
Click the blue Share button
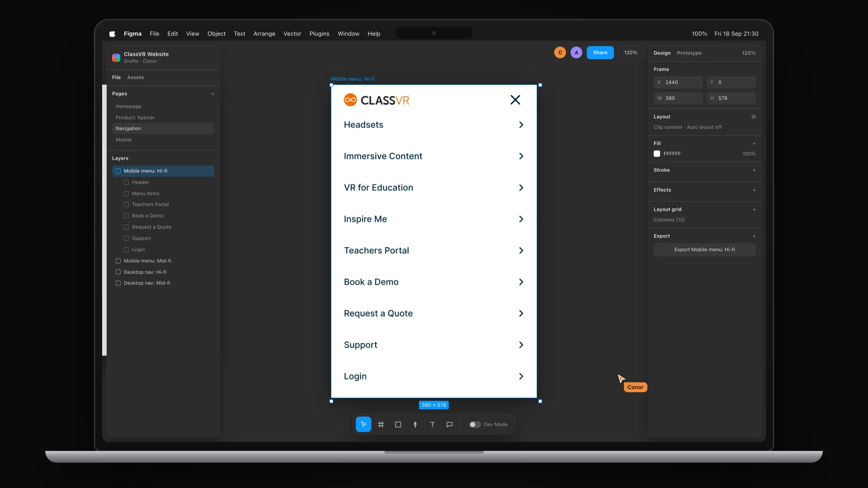coord(600,52)
